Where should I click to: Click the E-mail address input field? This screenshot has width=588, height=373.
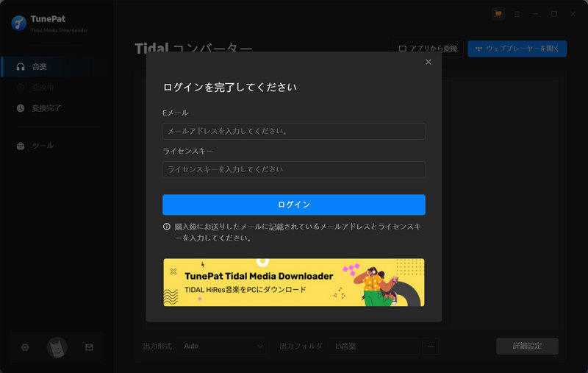click(293, 131)
